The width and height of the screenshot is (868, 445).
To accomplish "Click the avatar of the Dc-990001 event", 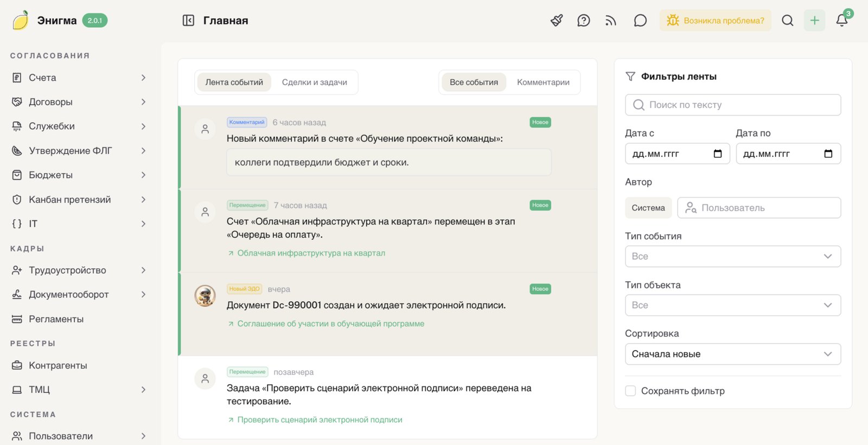I will (205, 296).
